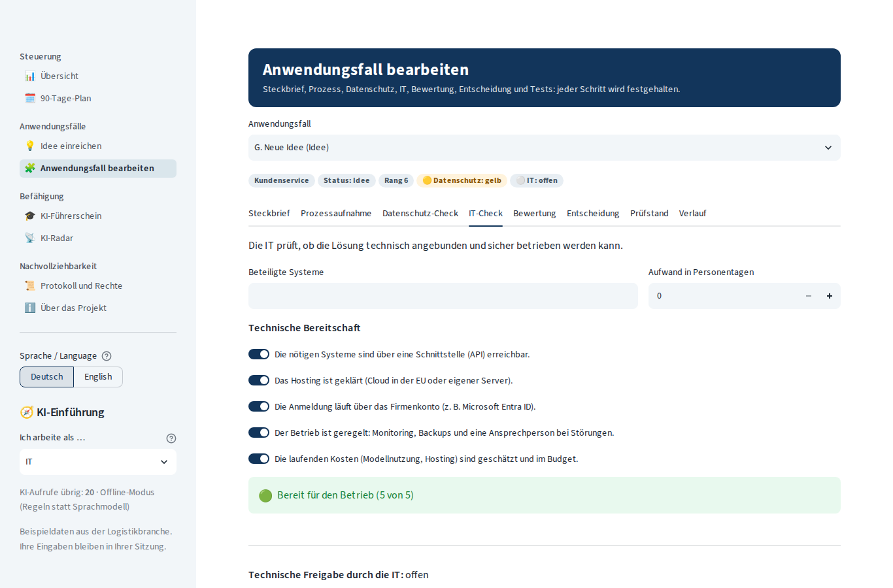
Task: Decrease Aufwand in Personentagen with minus button
Action: (809, 296)
